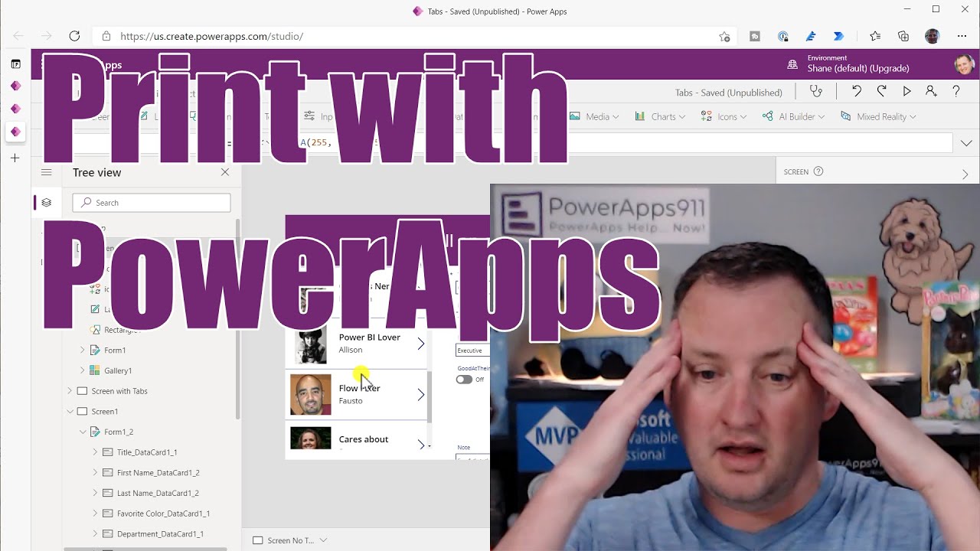The height and width of the screenshot is (551, 980).
Task: Add page to favorites star
Action: click(724, 36)
